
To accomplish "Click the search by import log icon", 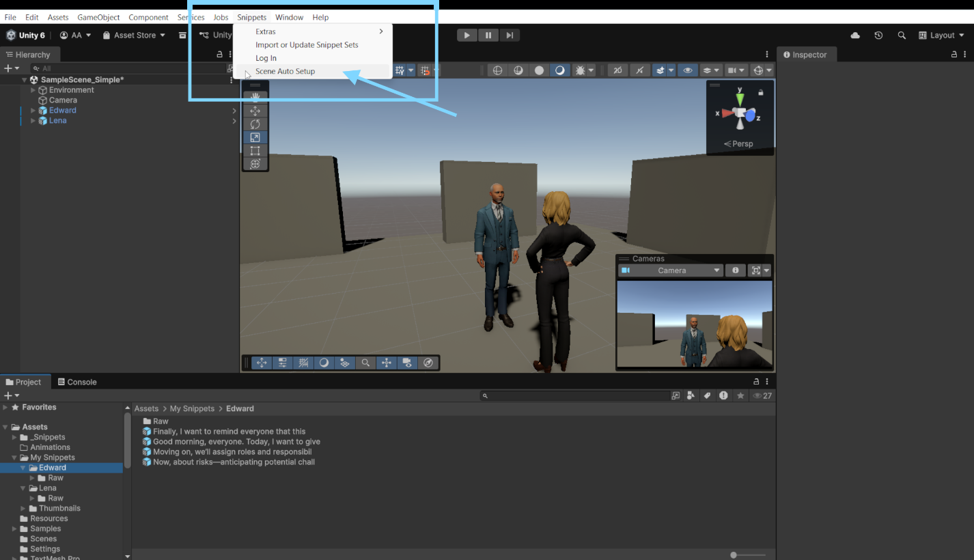I will (723, 395).
